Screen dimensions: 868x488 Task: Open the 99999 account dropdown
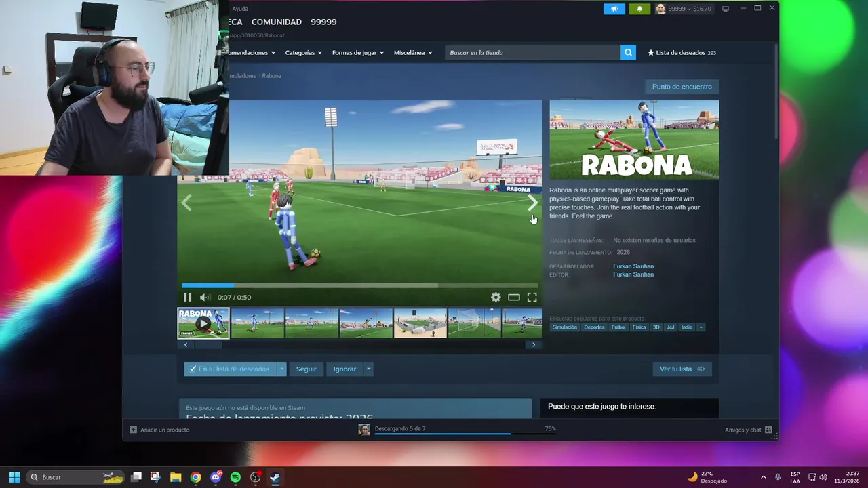(684, 9)
